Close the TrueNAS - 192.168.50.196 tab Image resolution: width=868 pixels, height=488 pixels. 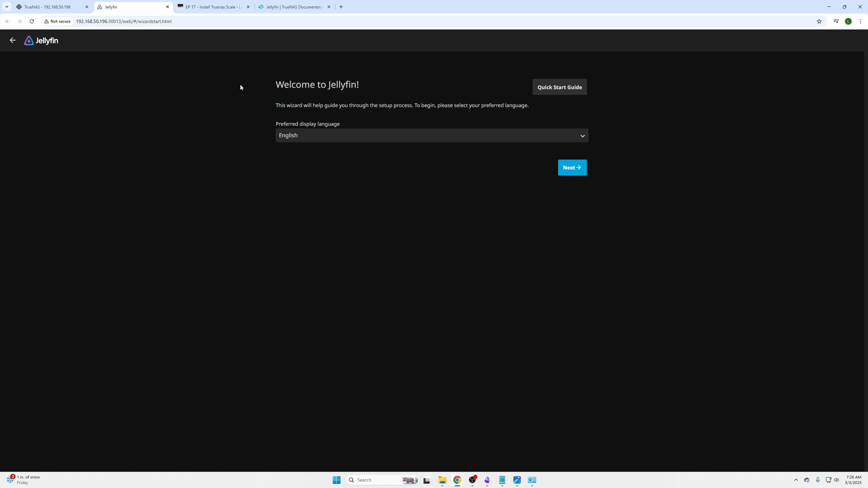point(87,7)
